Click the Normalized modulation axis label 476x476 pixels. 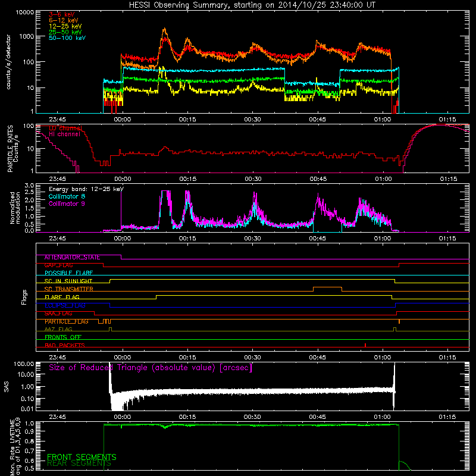pyautogui.click(x=15, y=208)
